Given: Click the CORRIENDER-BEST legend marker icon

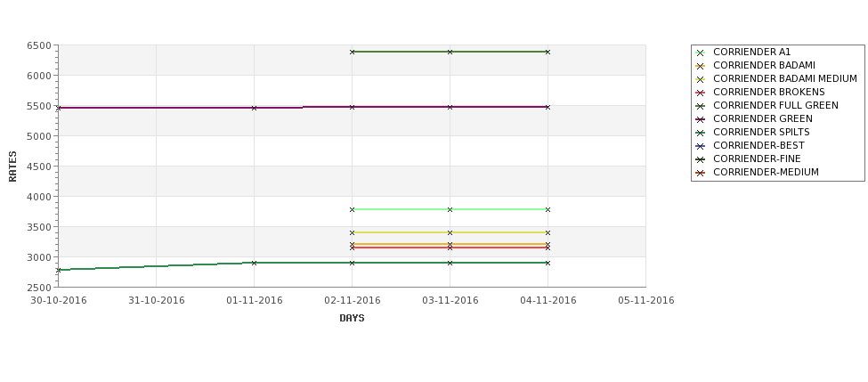Looking at the screenshot, I should click(x=701, y=146).
